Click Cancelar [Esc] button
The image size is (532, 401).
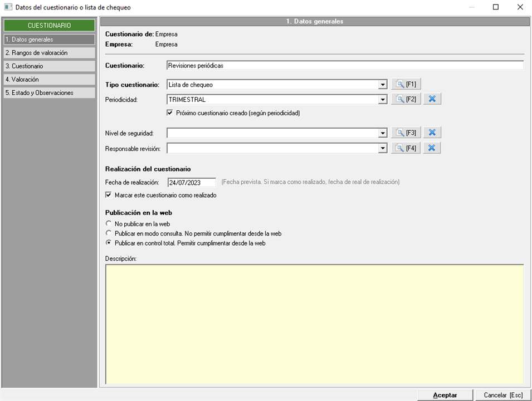(x=502, y=395)
